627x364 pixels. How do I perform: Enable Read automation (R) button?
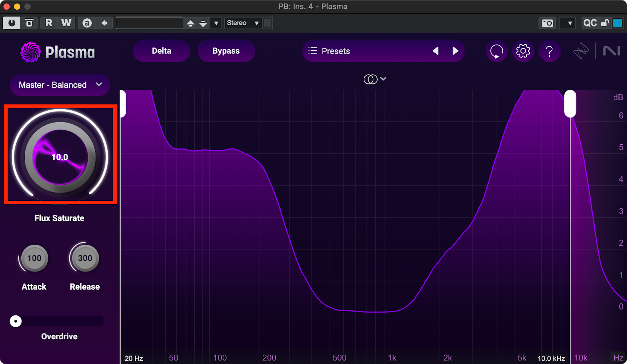[49, 23]
